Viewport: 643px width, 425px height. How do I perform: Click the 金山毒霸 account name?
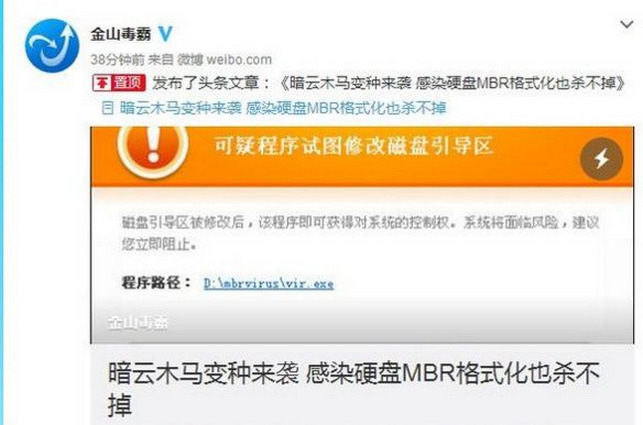[x=121, y=34]
